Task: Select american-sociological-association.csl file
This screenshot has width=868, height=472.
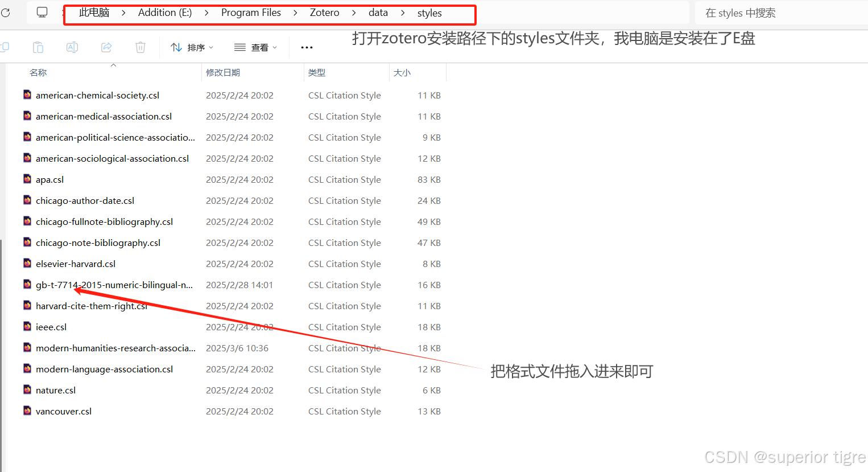Action: pos(112,159)
